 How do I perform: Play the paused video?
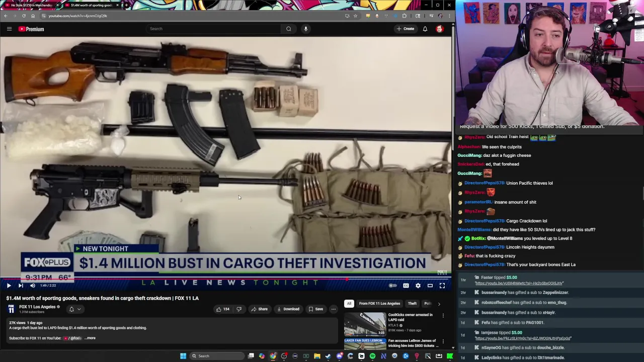pos(9,286)
